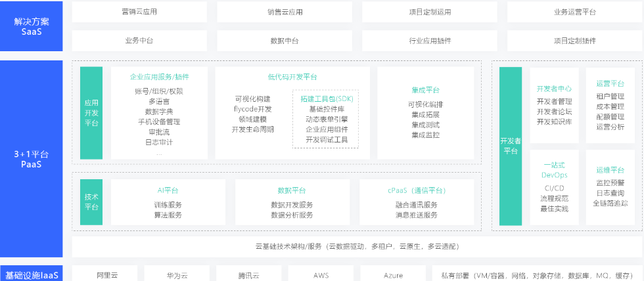The image size is (644, 281).
Task: Select the Azure box
Action: (393, 274)
